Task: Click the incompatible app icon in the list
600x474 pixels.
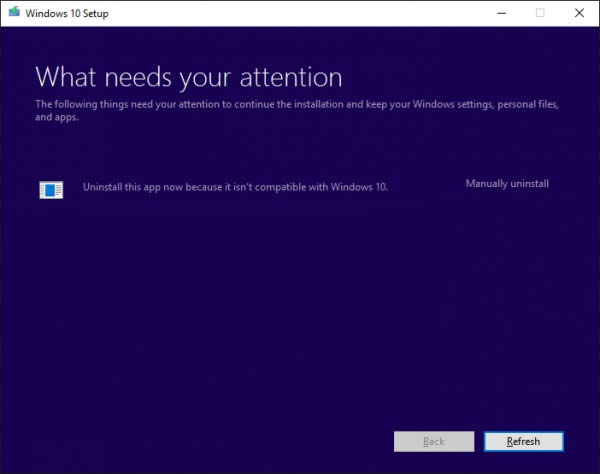Action: 51,189
